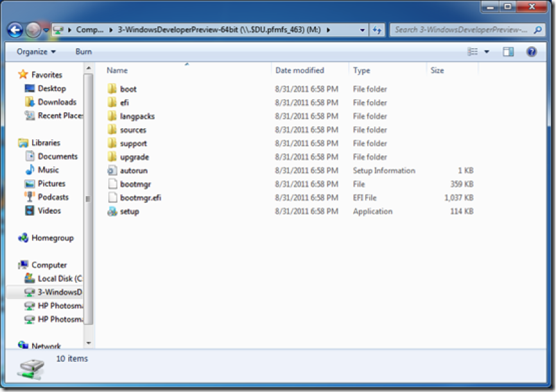
Task: Expand the change view options arrow
Action: pyautogui.click(x=487, y=52)
